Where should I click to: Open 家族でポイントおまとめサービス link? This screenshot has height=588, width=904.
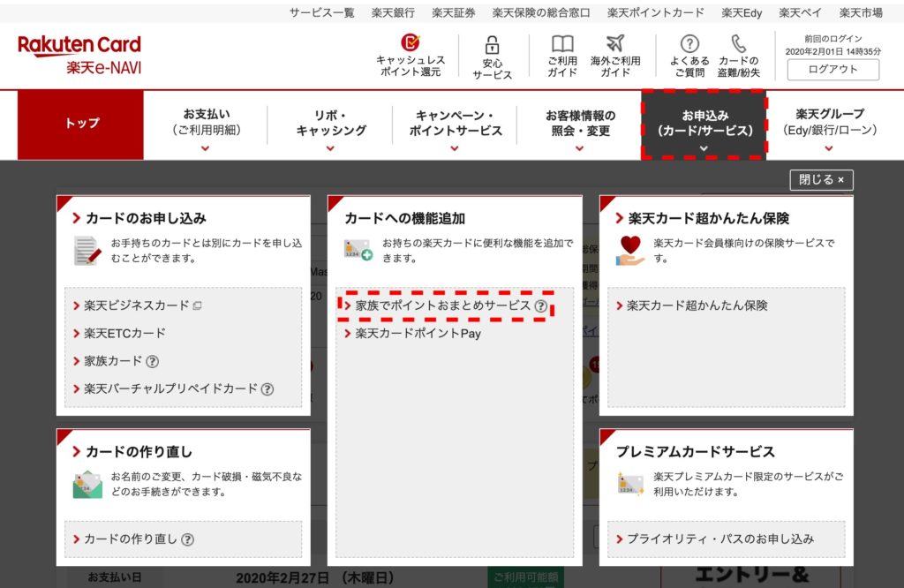[x=442, y=305]
